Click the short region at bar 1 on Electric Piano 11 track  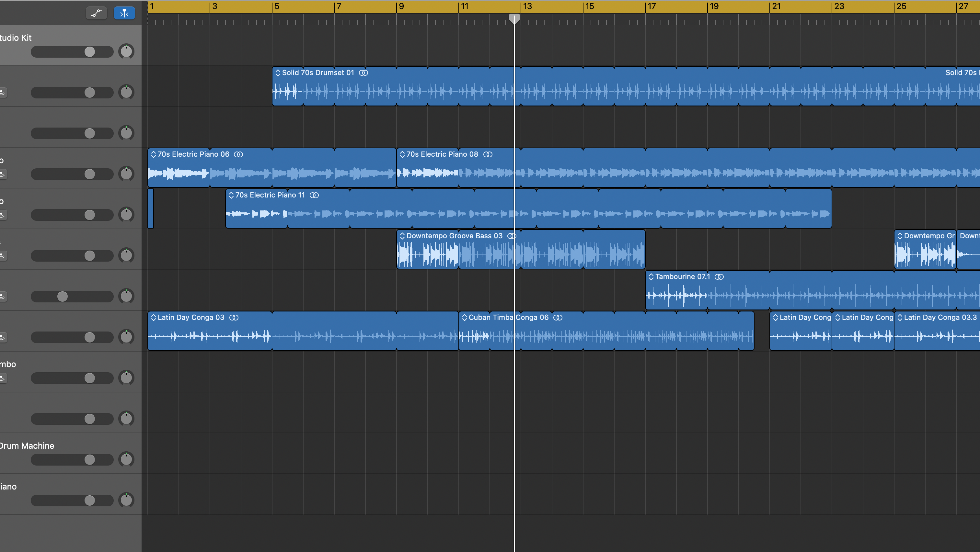click(151, 208)
